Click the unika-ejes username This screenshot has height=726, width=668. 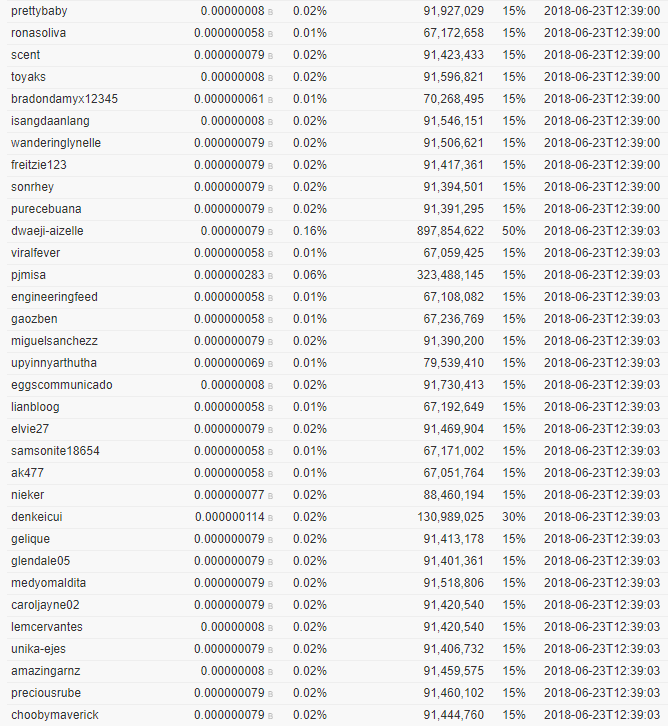pyautogui.click(x=38, y=649)
